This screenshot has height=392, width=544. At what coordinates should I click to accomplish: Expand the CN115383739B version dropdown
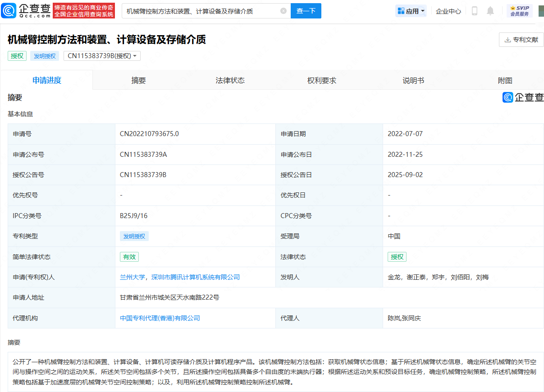pos(102,56)
